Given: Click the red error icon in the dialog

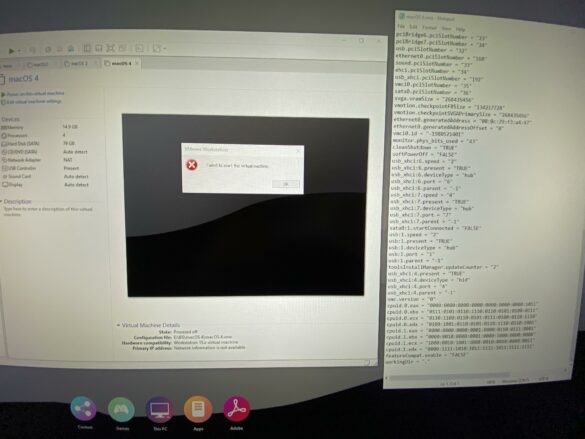Looking at the screenshot, I should pyautogui.click(x=192, y=164).
